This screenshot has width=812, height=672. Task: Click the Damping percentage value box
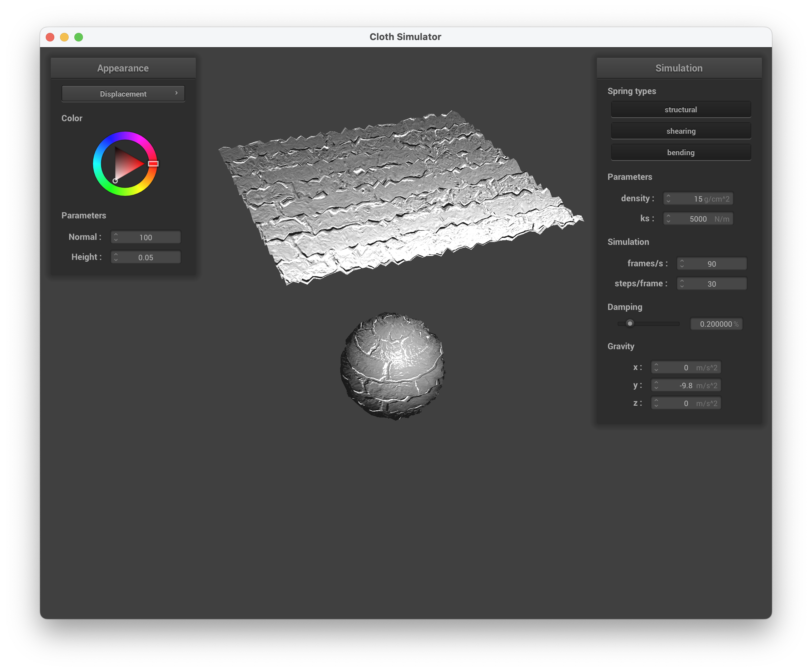click(716, 324)
